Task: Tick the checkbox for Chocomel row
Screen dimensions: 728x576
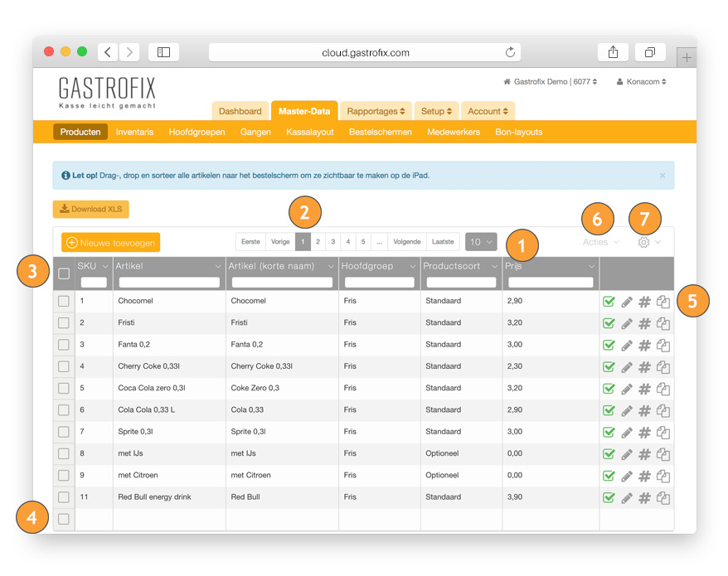Action: 64,302
